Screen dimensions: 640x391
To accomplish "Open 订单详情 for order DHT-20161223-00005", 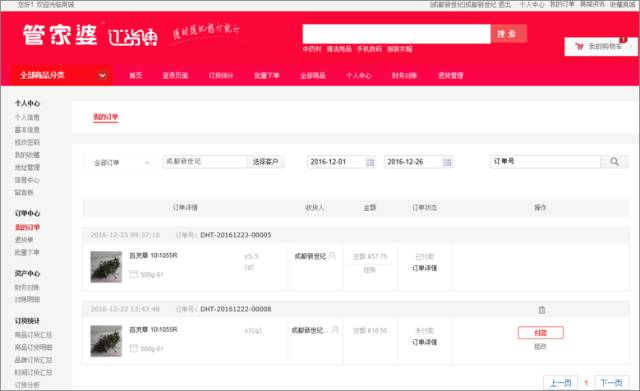I will 424,268.
